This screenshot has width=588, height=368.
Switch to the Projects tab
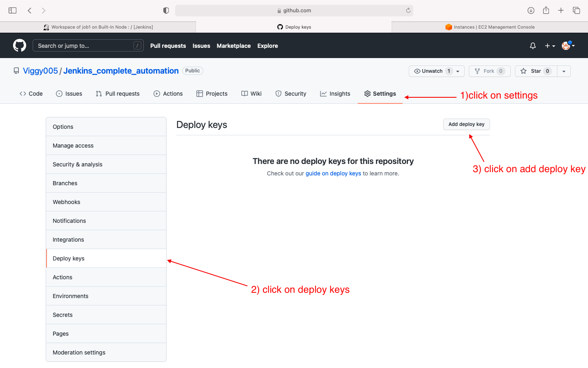(212, 94)
